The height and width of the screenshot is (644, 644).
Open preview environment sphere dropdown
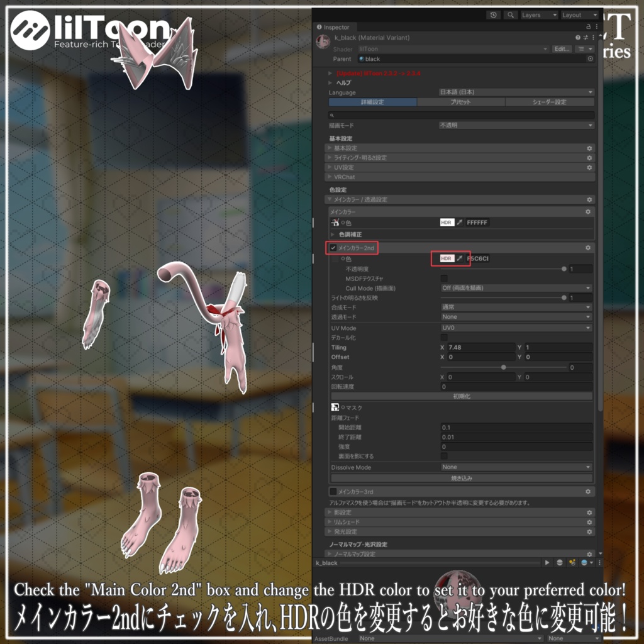point(587,563)
